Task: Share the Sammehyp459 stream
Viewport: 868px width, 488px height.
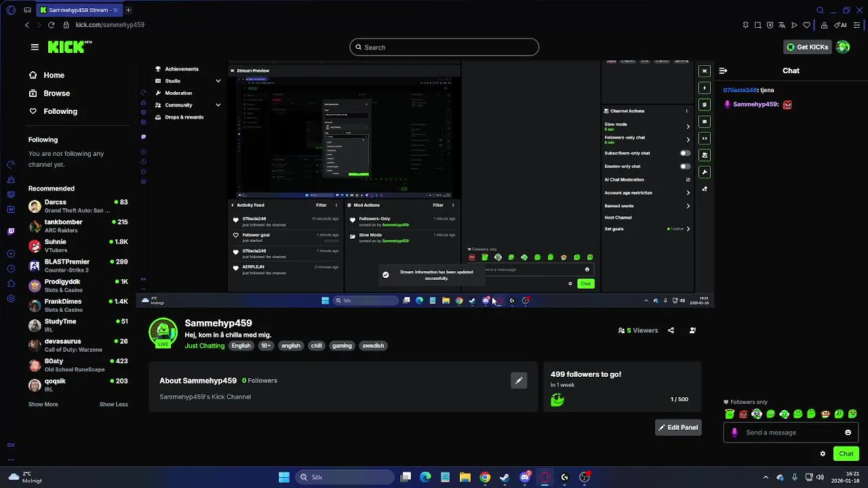Action: 671,331
